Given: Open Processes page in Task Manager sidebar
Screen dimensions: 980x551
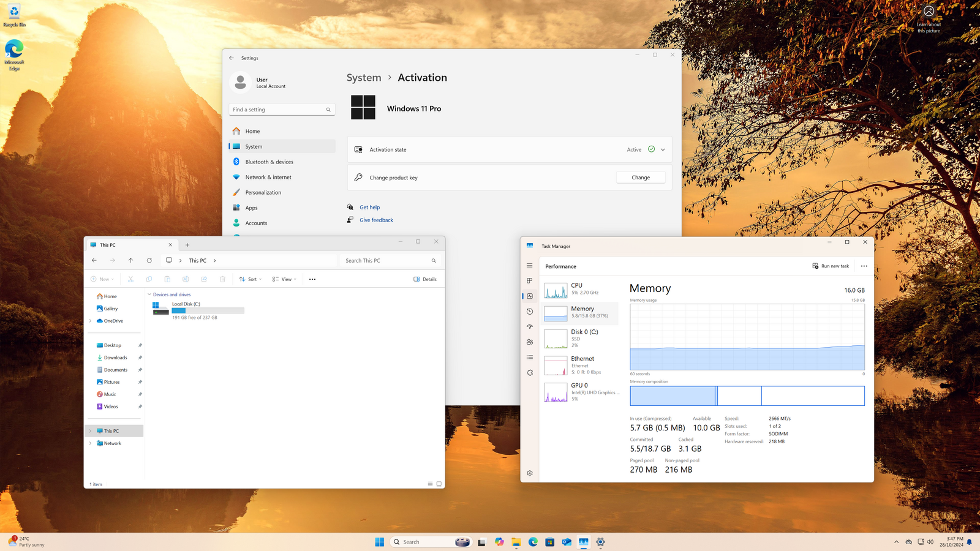Looking at the screenshot, I should (530, 281).
